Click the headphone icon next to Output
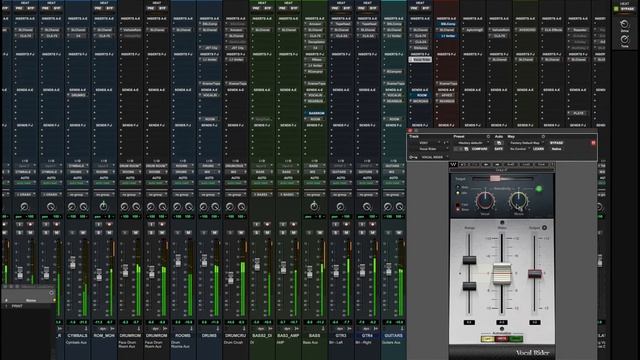640x360 pixels. click(544, 228)
